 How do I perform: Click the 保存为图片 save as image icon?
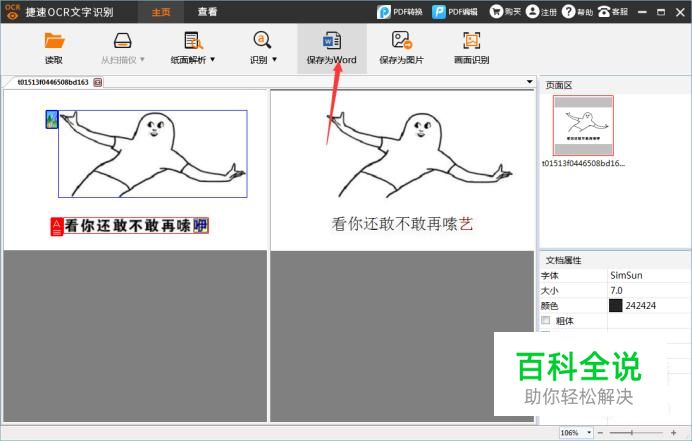coord(401,40)
